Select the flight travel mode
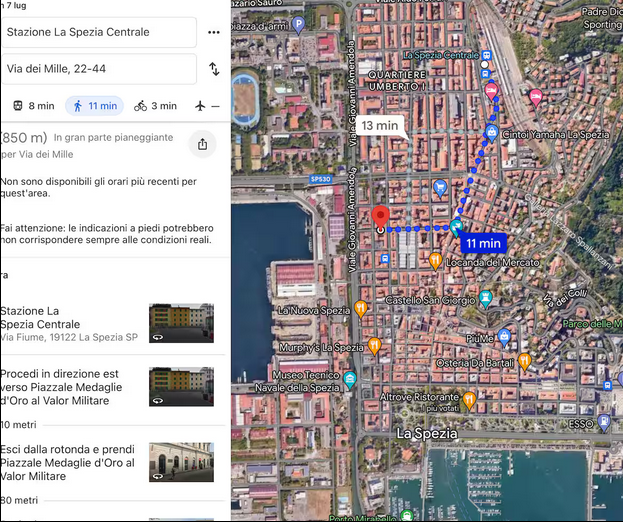623x522 pixels. click(x=207, y=106)
